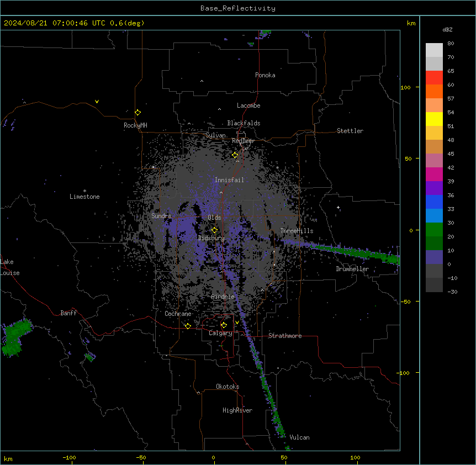
Task: Click the yellow diamond marker below RedDeer
Action: coord(235,155)
